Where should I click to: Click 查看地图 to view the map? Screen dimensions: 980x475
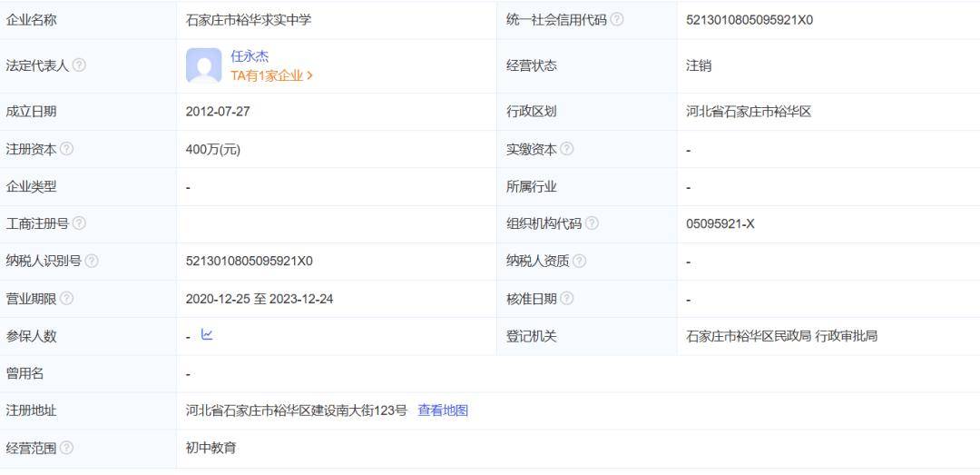click(443, 411)
